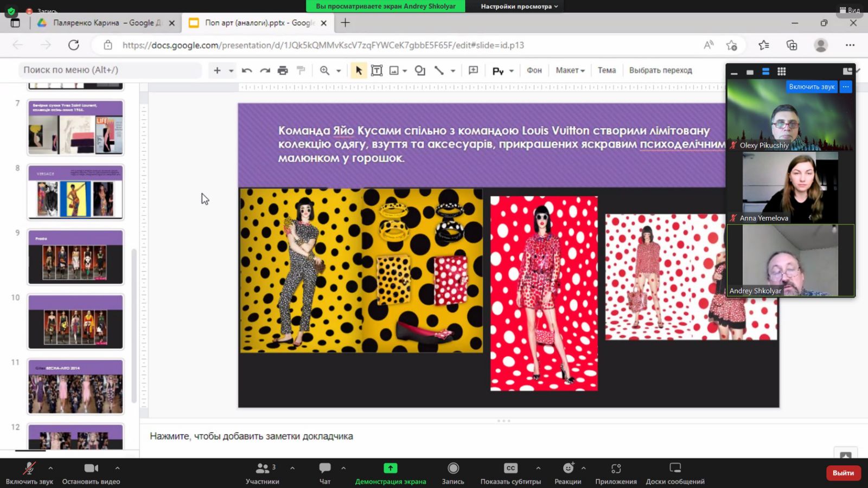Choose the select arrow cursor tool
Screen dimensions: 868x488
tap(359, 70)
